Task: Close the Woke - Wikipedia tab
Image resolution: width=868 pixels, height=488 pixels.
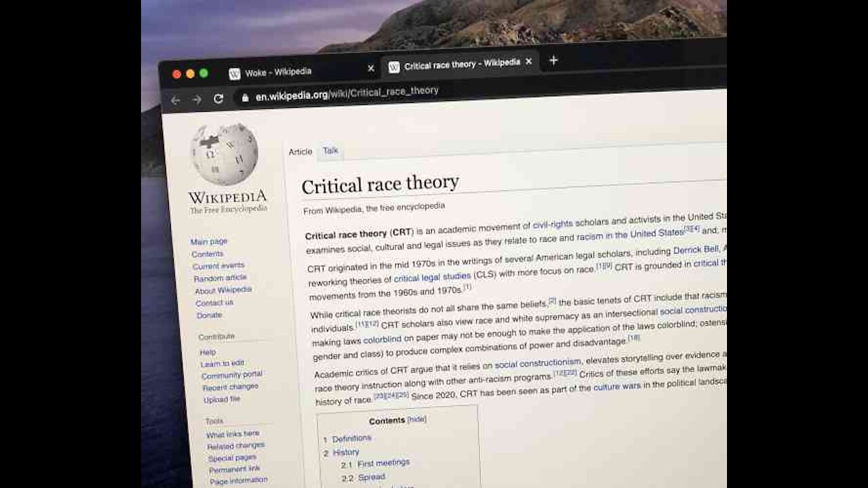Action: [371, 68]
